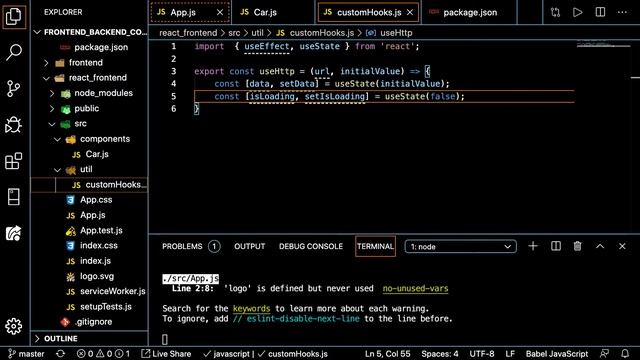Create a new terminal with plus icon
Screen dimensions: 640x360
click(x=533, y=246)
